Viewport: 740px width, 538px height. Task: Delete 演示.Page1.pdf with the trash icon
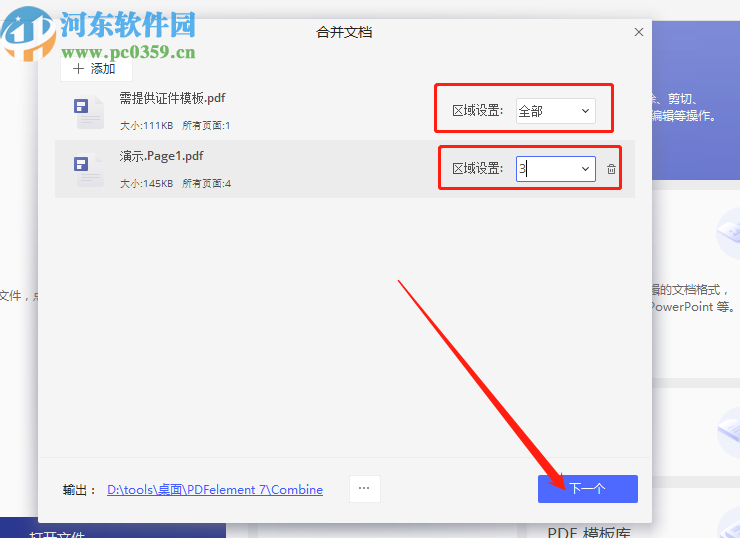[611, 169]
